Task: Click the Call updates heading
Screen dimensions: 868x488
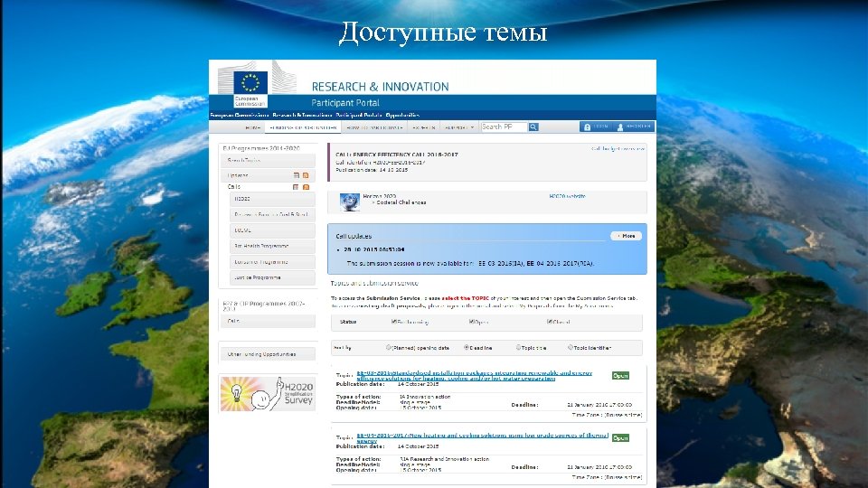Action: pyautogui.click(x=354, y=236)
